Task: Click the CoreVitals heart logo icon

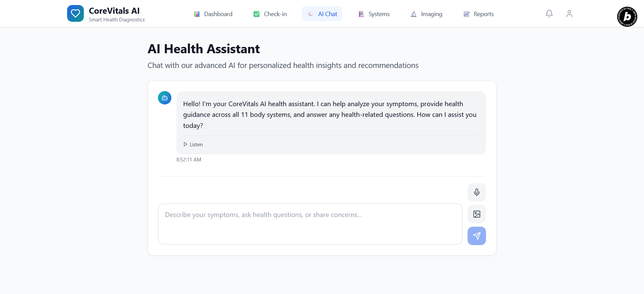Action: click(75, 13)
